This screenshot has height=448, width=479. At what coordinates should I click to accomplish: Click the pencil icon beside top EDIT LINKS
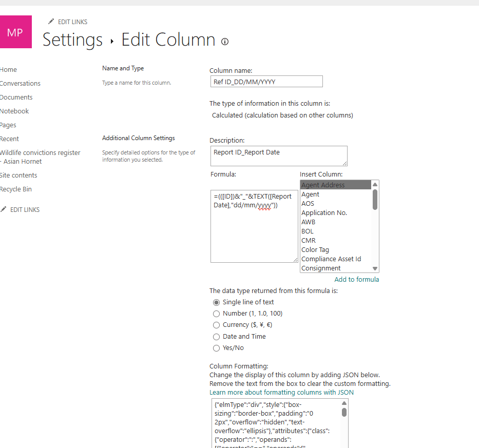(x=51, y=22)
